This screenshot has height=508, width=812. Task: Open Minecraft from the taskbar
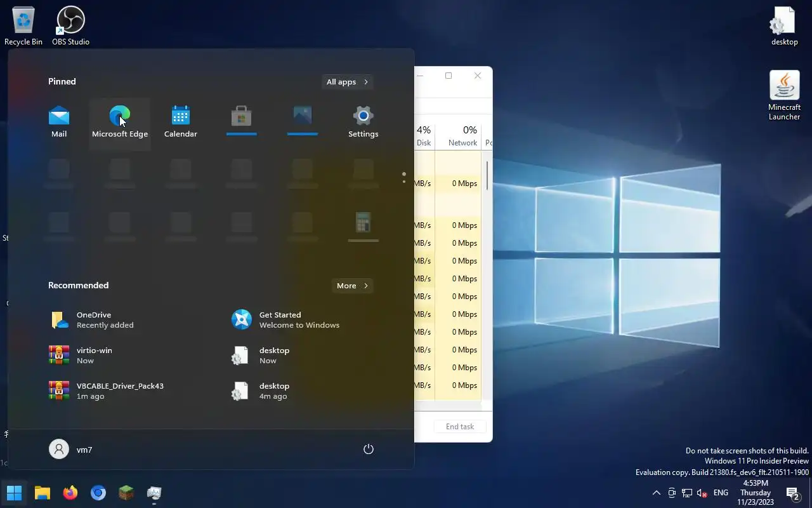126,493
